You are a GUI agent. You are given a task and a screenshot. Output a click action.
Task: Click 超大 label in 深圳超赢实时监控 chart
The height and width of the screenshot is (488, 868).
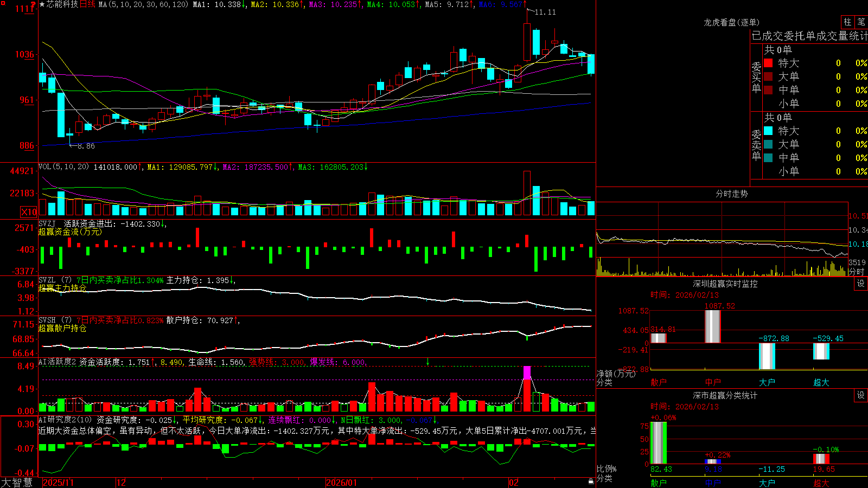click(821, 382)
